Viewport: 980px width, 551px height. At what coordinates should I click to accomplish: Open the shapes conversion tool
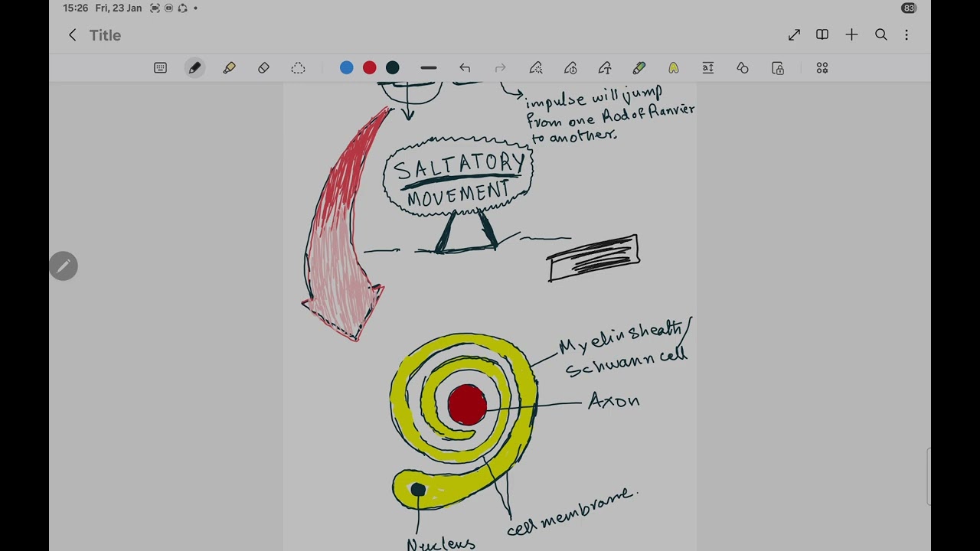[743, 68]
